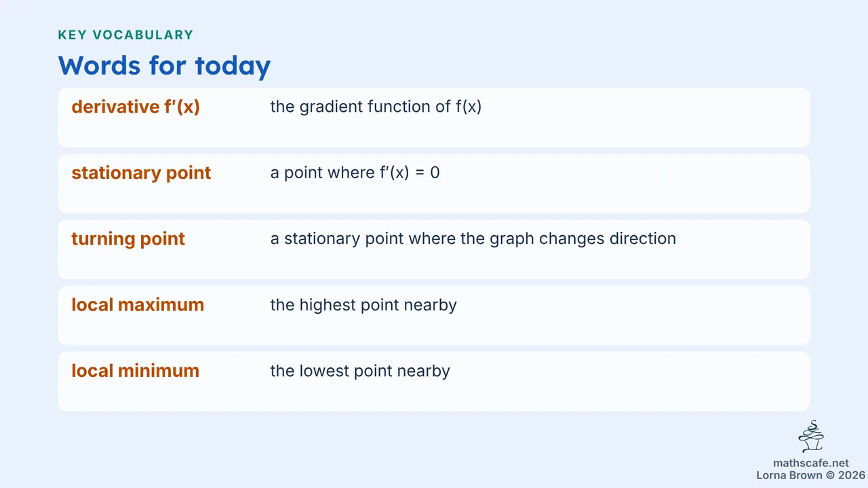The height and width of the screenshot is (488, 868).
Task: Click the Lorna Brown © 2026 copyright text
Action: 811,475
